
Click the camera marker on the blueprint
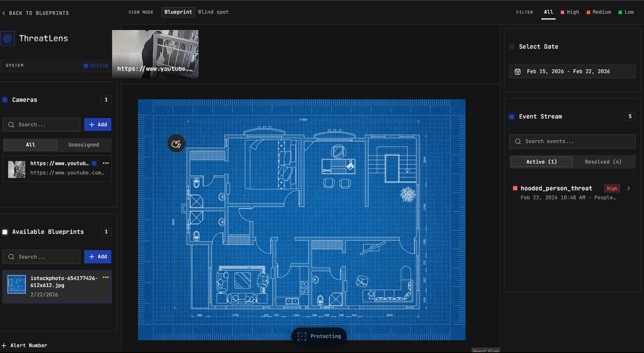pyautogui.click(x=176, y=144)
